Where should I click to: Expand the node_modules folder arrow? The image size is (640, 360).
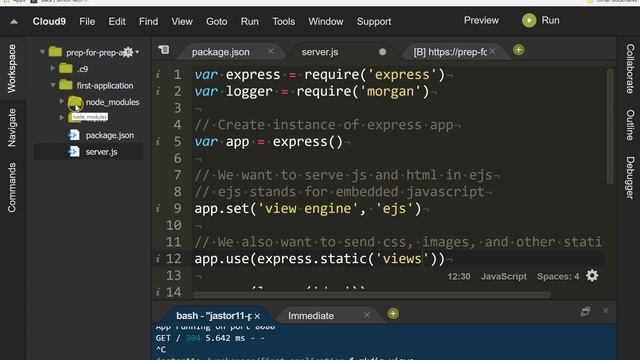point(62,102)
